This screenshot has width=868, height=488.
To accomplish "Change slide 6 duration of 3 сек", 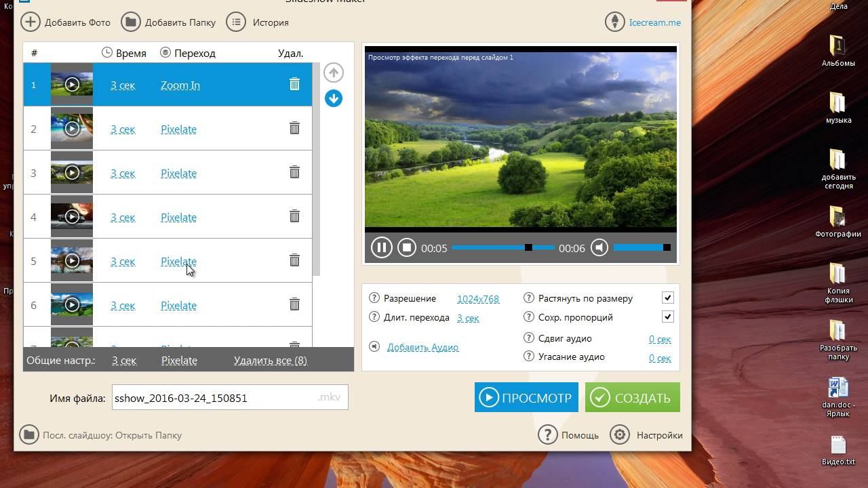I will 123,306.
